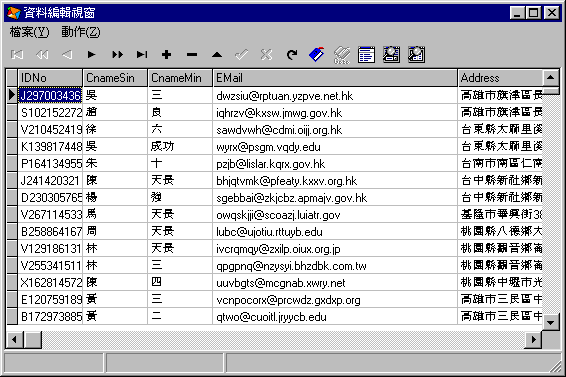Viewport: 566px width, 377px height.
Task: Select the cell K139817448
Action: [x=50, y=147]
